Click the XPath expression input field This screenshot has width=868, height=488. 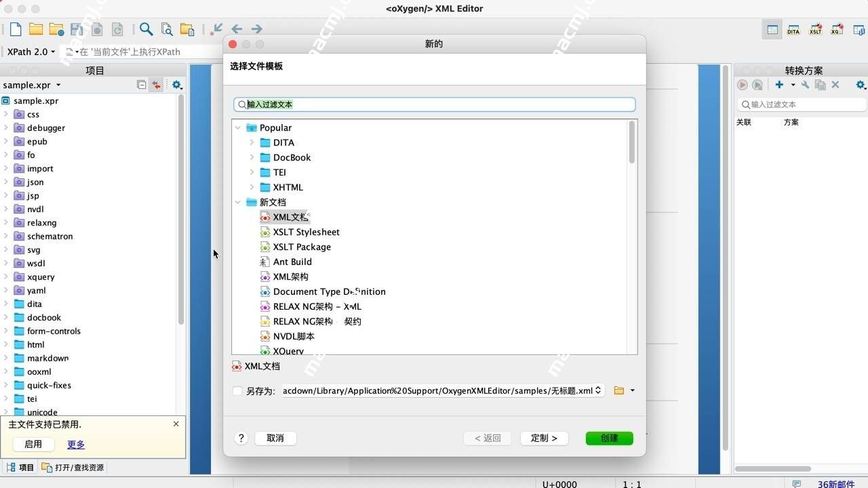coord(142,52)
